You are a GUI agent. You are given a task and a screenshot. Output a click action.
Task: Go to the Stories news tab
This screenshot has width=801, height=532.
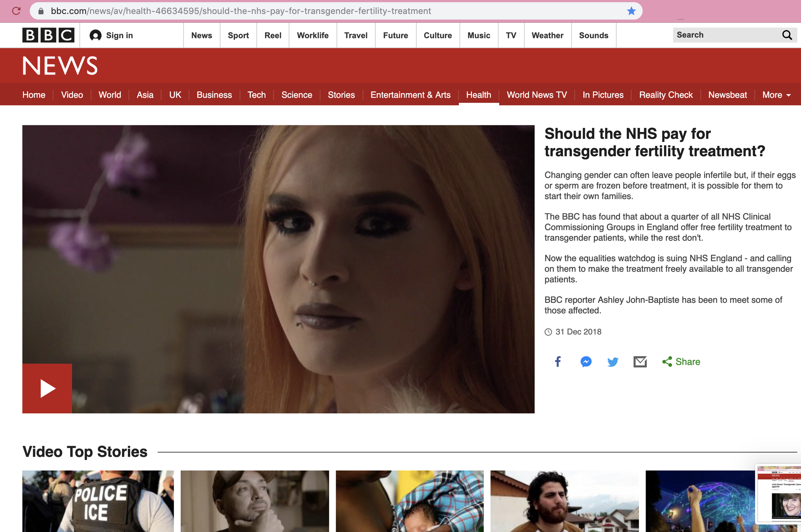tap(341, 95)
